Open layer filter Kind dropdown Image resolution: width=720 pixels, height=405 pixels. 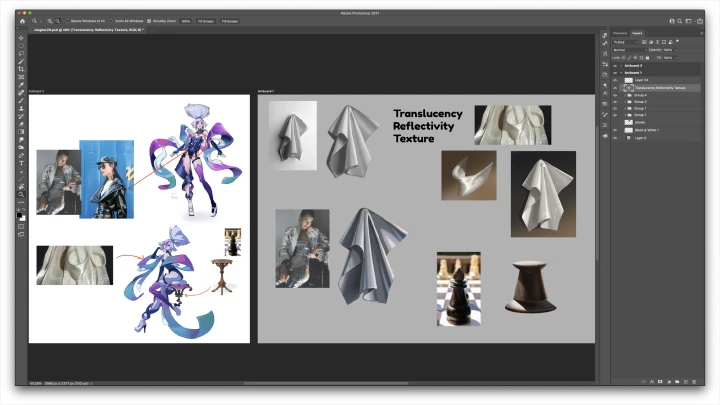tap(625, 42)
